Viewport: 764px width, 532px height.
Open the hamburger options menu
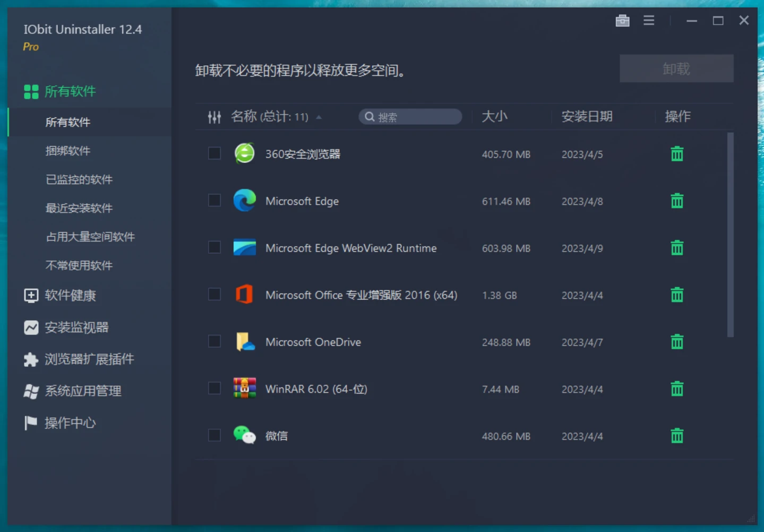pyautogui.click(x=648, y=21)
